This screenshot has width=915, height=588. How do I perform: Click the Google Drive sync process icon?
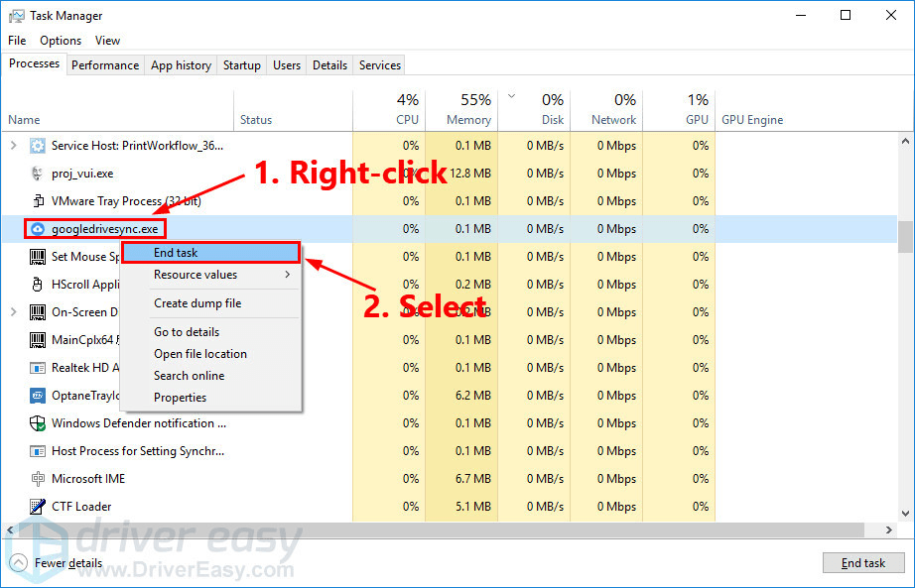pyautogui.click(x=38, y=229)
